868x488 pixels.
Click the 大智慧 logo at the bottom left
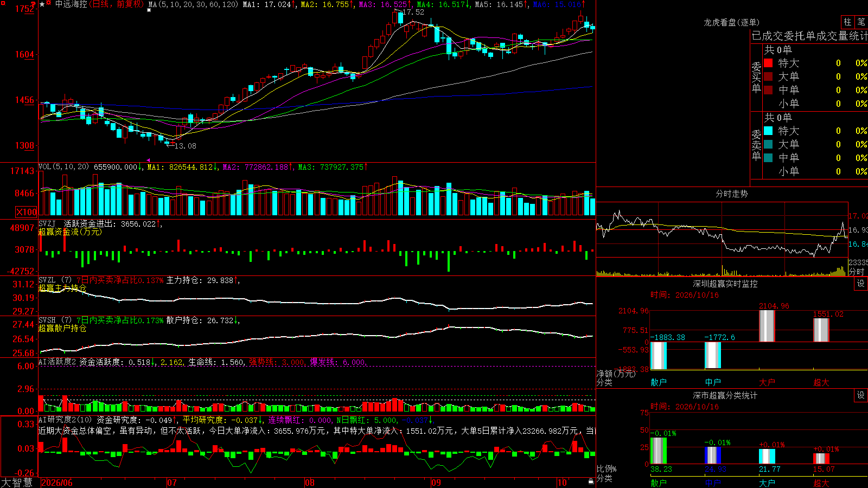tap(17, 483)
